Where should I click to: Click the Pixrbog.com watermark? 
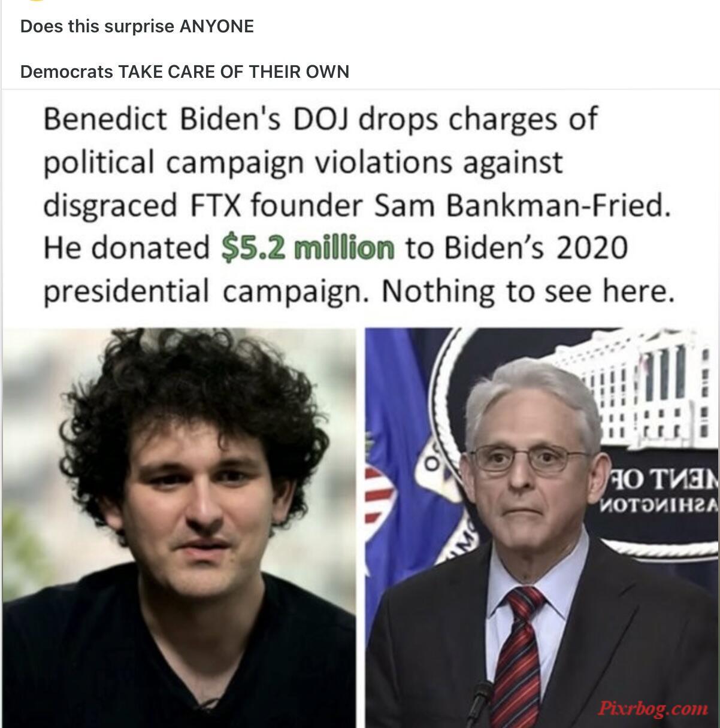(653, 709)
